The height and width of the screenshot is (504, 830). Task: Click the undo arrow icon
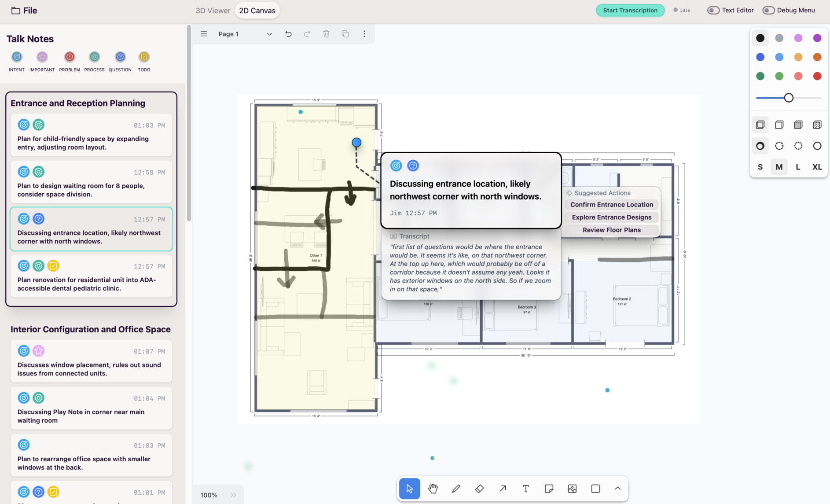point(288,34)
